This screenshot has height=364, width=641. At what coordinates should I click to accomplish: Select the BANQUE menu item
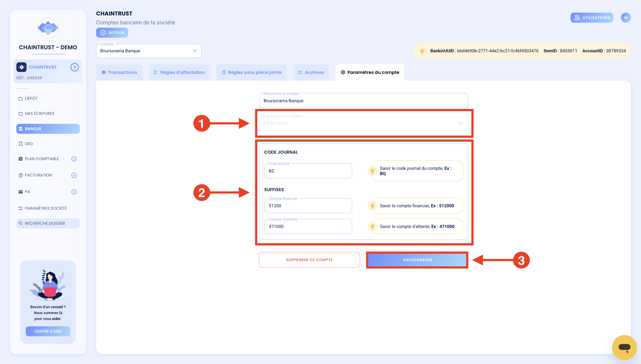48,129
